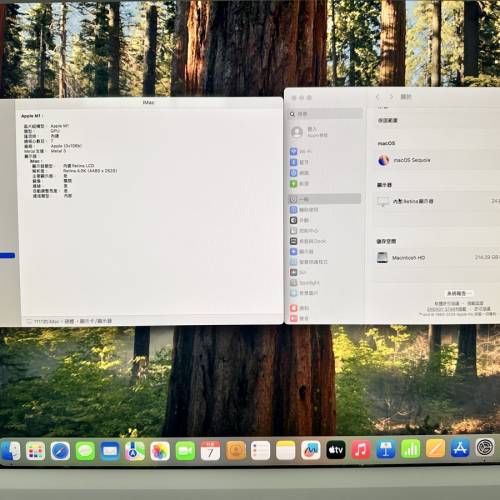Open Reminders from the Dock

point(260,451)
